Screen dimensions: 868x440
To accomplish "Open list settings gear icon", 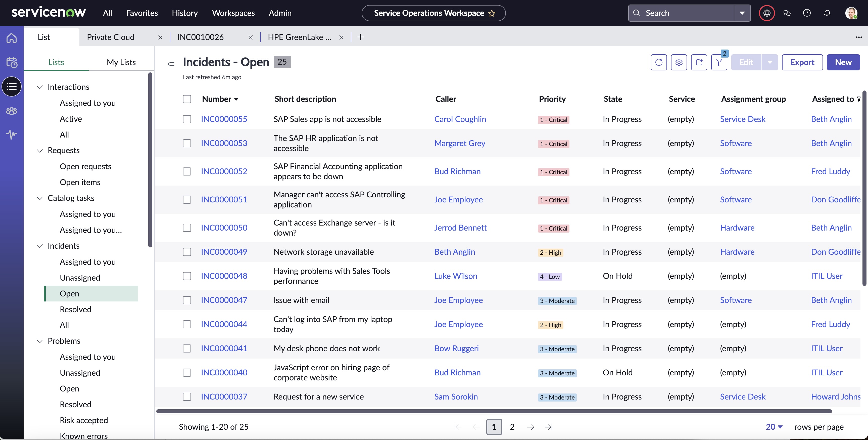I will 679,62.
